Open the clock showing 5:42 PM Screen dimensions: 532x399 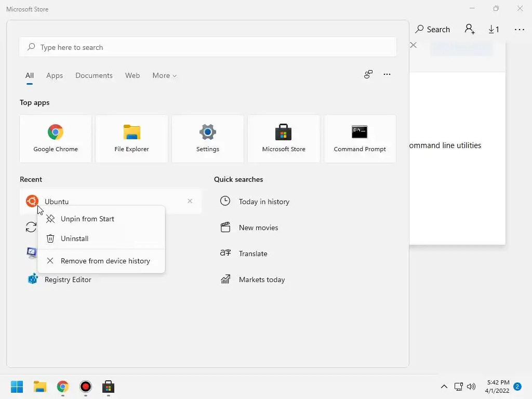pyautogui.click(x=497, y=387)
